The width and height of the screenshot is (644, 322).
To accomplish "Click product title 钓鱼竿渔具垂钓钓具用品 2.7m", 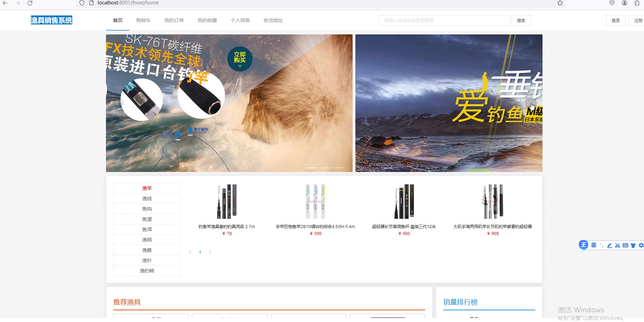I will click(227, 227).
